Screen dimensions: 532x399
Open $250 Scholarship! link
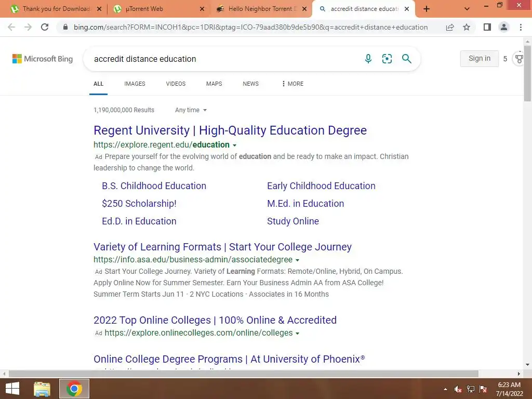pos(139,204)
